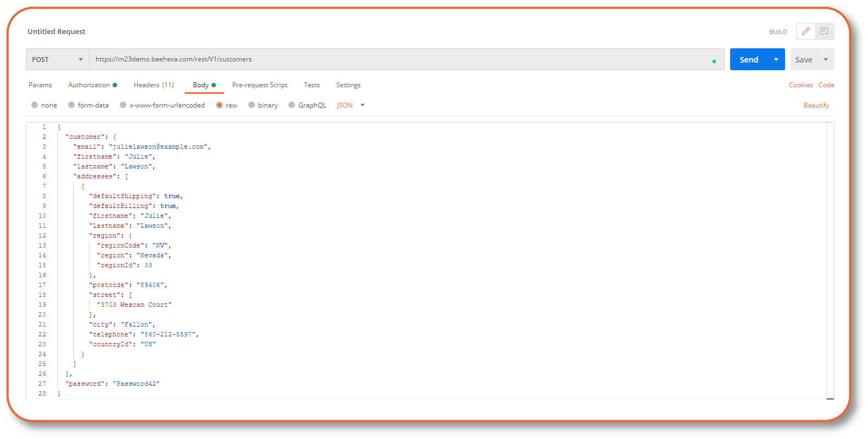Open the Headers (11) tab
The width and height of the screenshot is (868, 439).
(154, 85)
